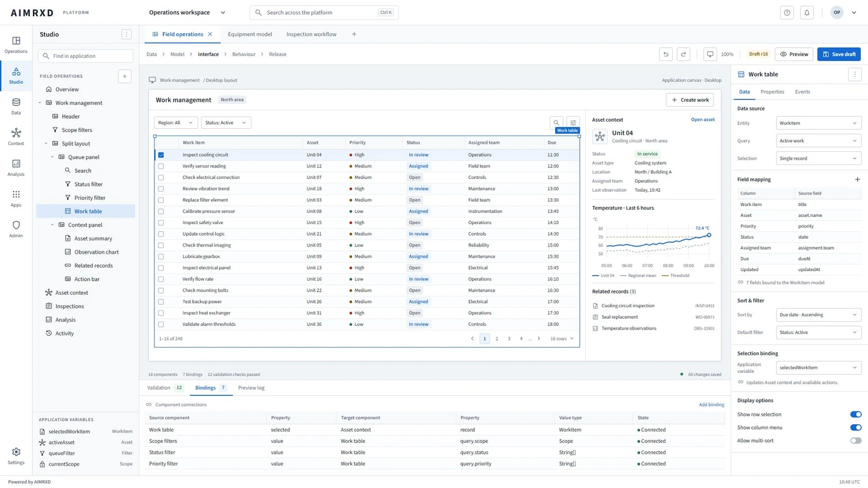
Task: Click Behaviour breadcrumb step
Action: tap(244, 54)
